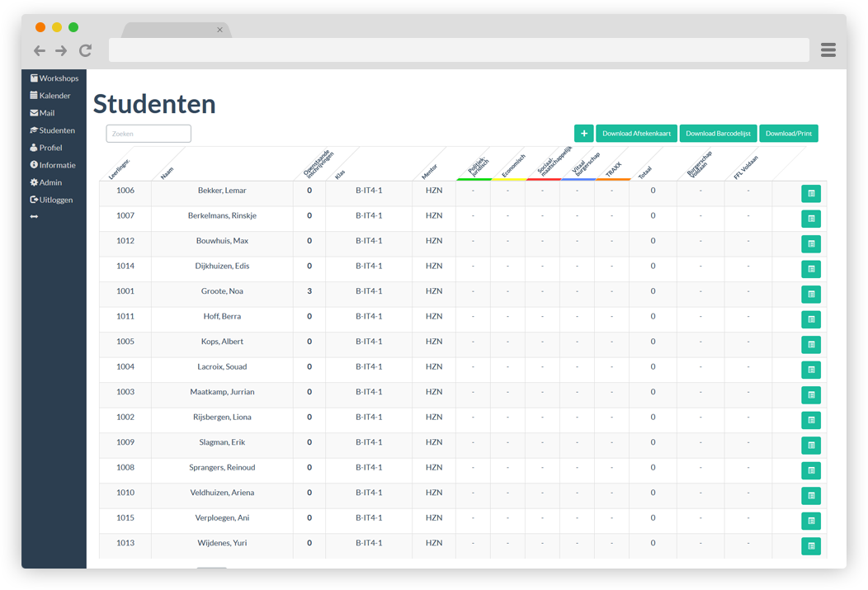Click student number 1012
Image resolution: width=868 pixels, height=590 pixels.
(x=125, y=241)
